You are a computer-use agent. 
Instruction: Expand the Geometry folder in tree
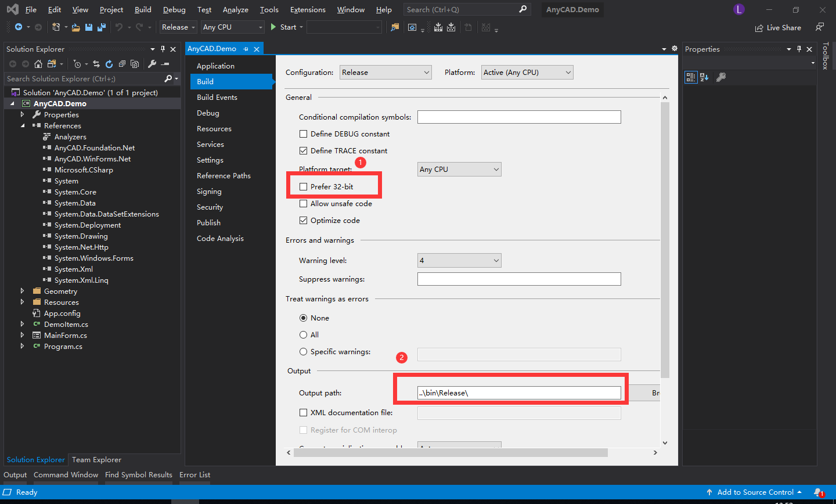point(23,291)
